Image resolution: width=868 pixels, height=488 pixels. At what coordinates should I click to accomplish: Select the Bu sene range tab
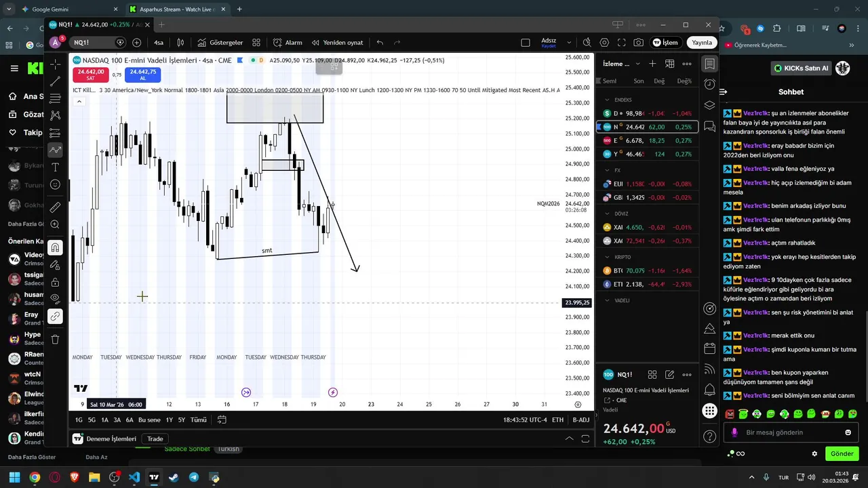pyautogui.click(x=149, y=420)
